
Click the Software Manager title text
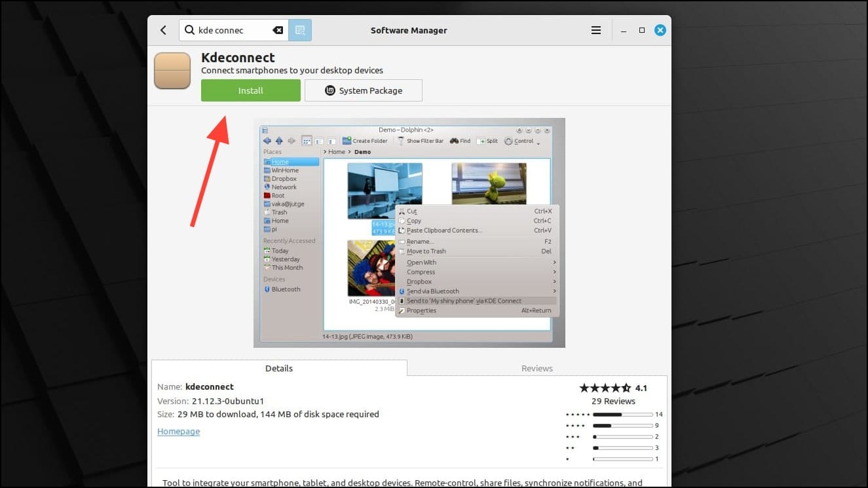click(x=409, y=30)
